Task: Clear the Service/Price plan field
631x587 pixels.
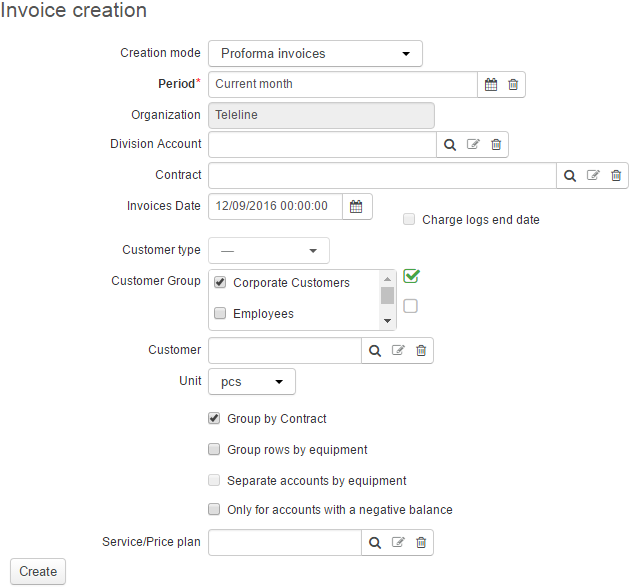Action: tap(421, 542)
